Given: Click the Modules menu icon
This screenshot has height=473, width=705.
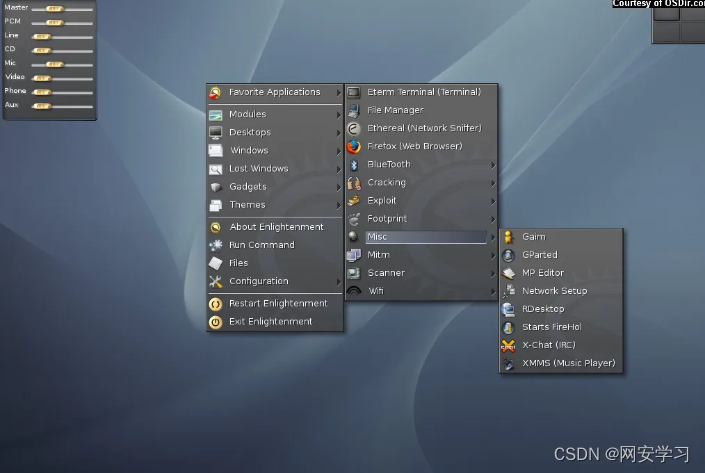Looking at the screenshot, I should (215, 115).
